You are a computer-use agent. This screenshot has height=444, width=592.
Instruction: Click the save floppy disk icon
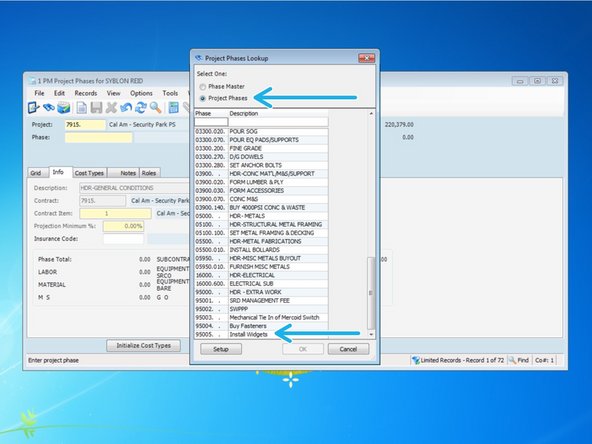pyautogui.click(x=96, y=108)
